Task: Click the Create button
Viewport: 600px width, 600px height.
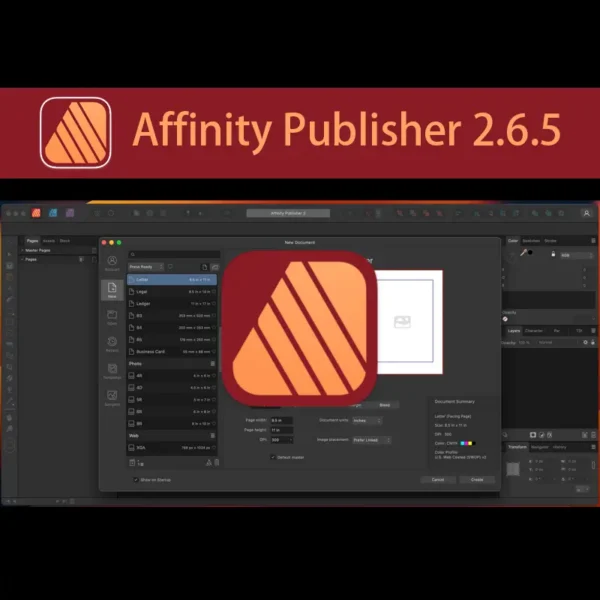Action: click(477, 479)
